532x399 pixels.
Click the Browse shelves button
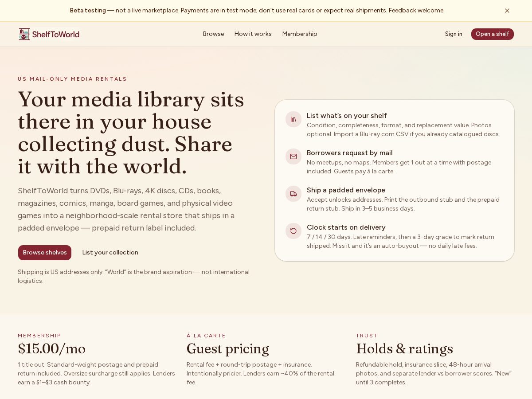pyautogui.click(x=45, y=253)
